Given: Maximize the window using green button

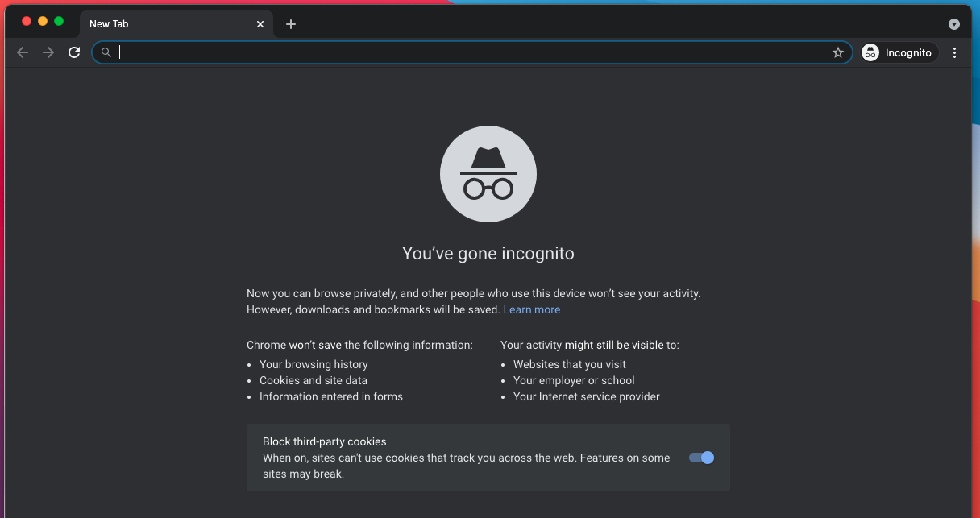Looking at the screenshot, I should (59, 21).
